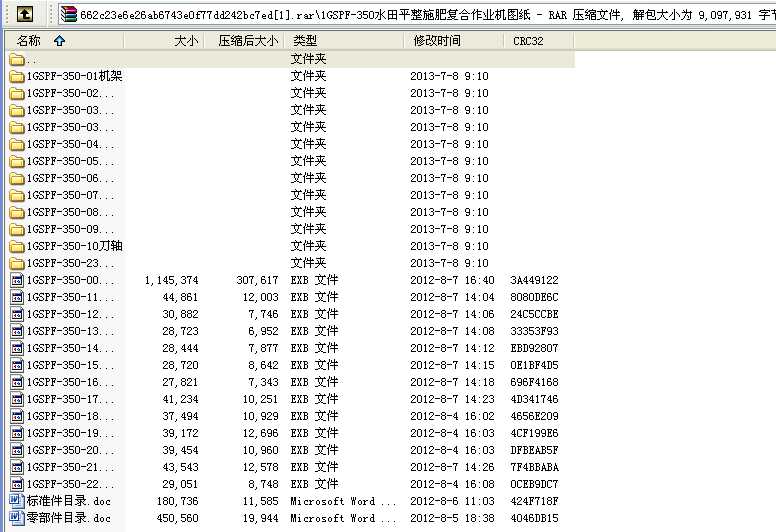
Task: Click CRC value 4656E209
Action: tap(534, 416)
